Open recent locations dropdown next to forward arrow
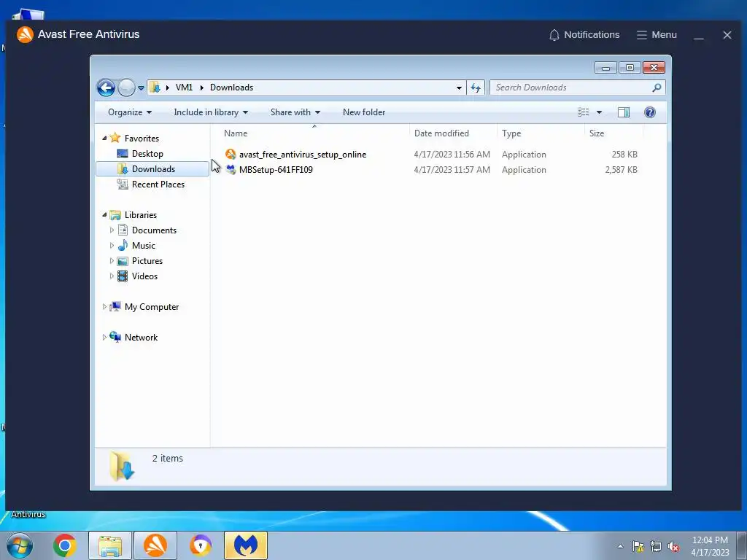The width and height of the screenshot is (747, 560). (141, 87)
